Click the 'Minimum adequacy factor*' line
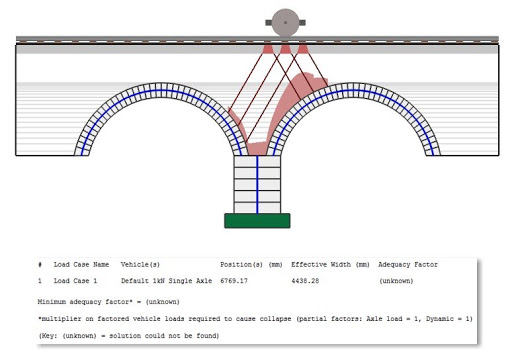Screen dimensions: 512x364 click(x=109, y=302)
